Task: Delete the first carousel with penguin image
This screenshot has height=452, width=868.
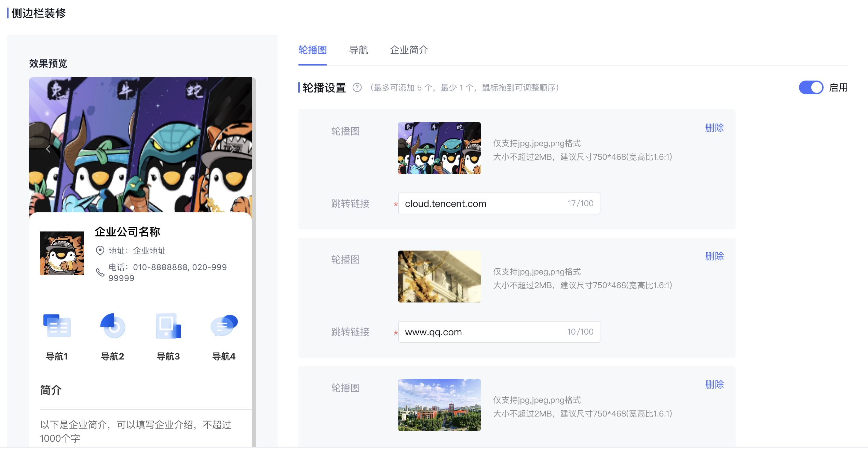Action: pos(715,128)
